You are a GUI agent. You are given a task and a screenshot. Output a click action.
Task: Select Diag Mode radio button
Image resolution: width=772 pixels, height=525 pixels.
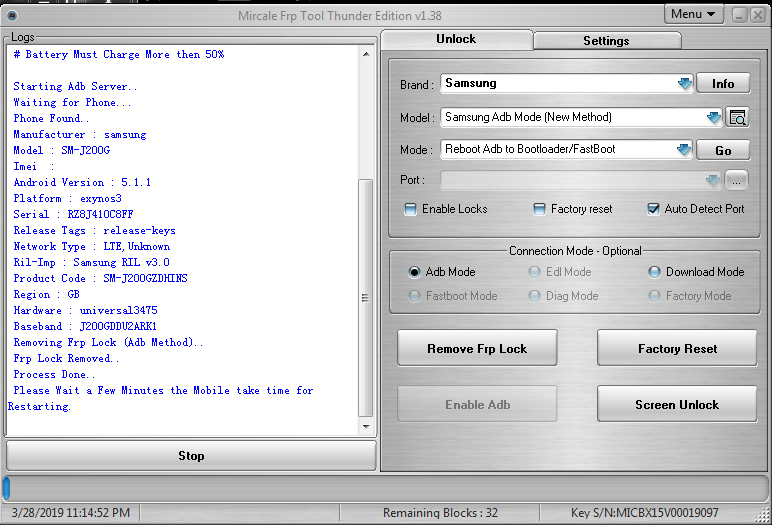click(534, 296)
